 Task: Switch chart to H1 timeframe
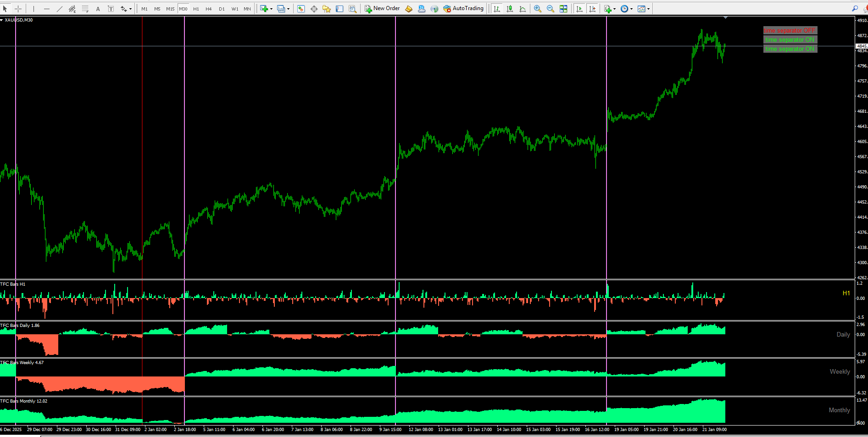point(196,9)
